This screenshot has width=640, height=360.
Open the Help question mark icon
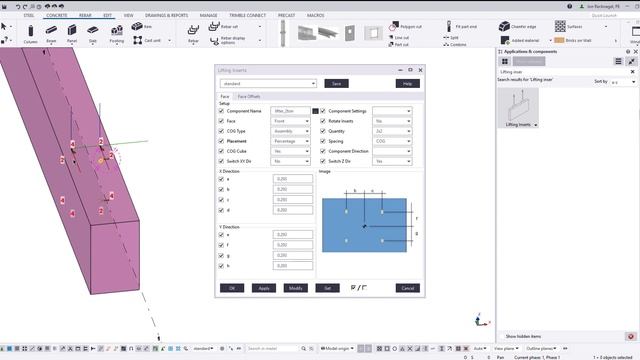pyautogui.click(x=569, y=6)
